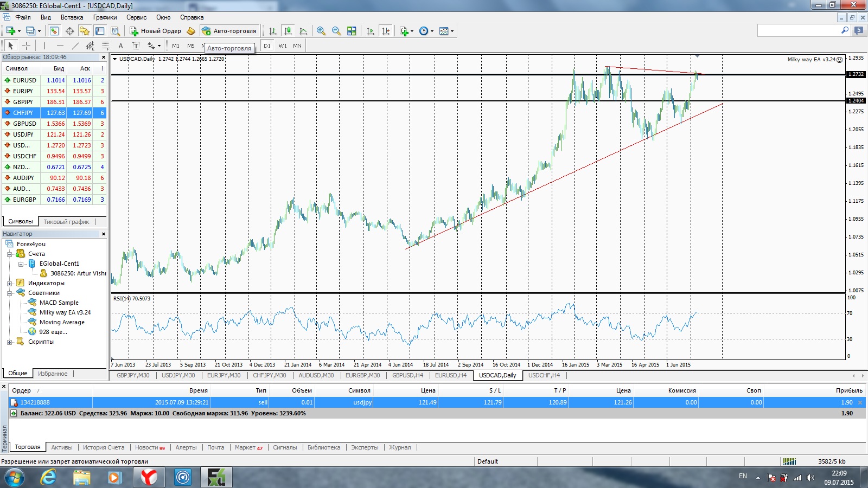Switch chart to candlesticks view
The width and height of the screenshot is (868, 488).
288,31
